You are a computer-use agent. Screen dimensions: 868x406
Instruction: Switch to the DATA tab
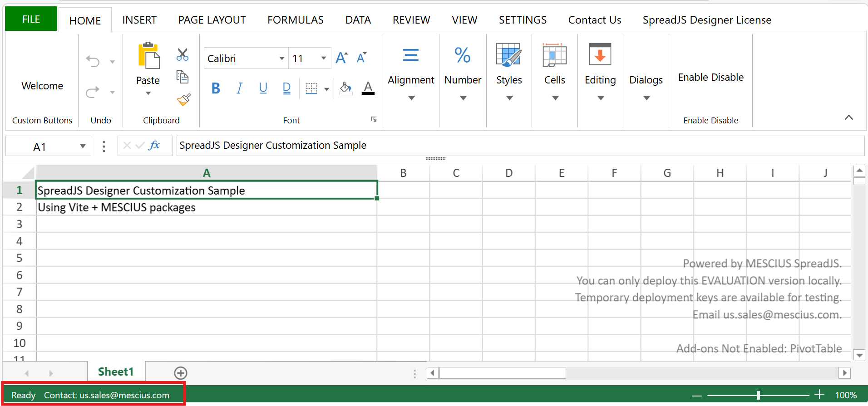[x=358, y=20]
